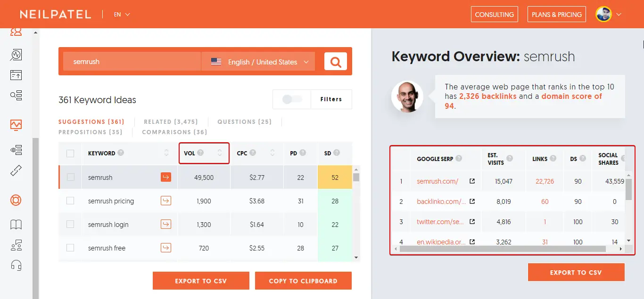
Task: Click the help icon next to LINKS
Action: point(553,159)
